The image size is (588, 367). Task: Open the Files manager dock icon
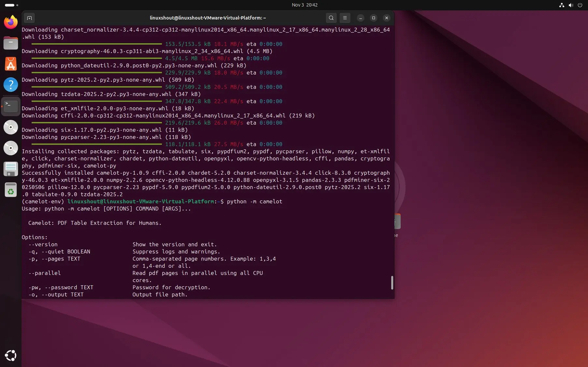(11, 43)
